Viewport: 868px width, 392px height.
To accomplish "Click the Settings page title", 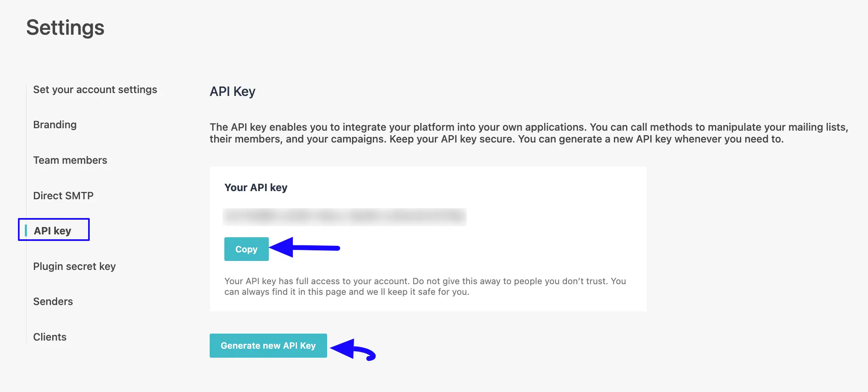I will tap(65, 27).
